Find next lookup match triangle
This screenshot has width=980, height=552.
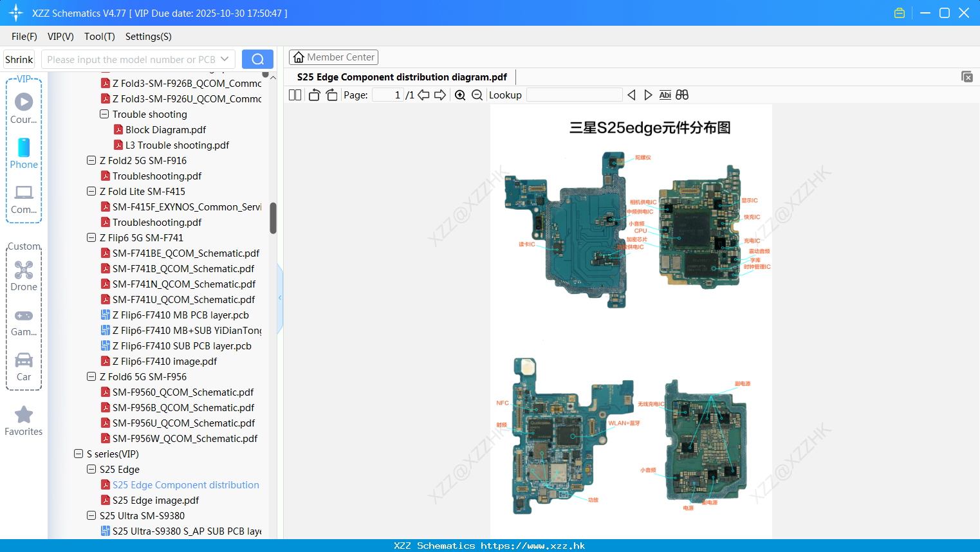coord(648,95)
